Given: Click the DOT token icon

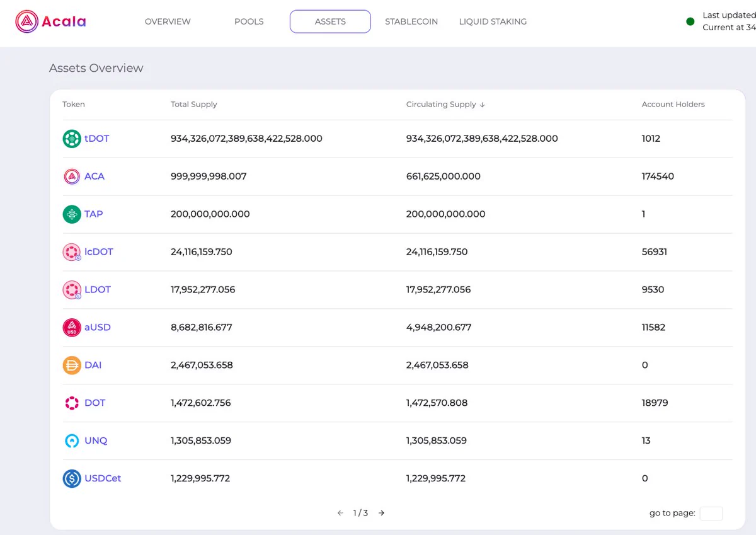Looking at the screenshot, I should (72, 403).
